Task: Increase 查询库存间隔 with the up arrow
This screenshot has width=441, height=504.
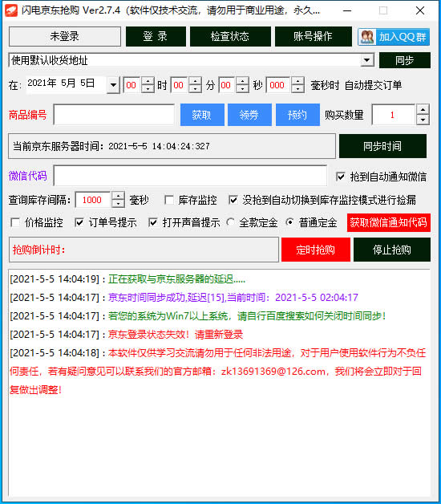Action: [x=118, y=196]
